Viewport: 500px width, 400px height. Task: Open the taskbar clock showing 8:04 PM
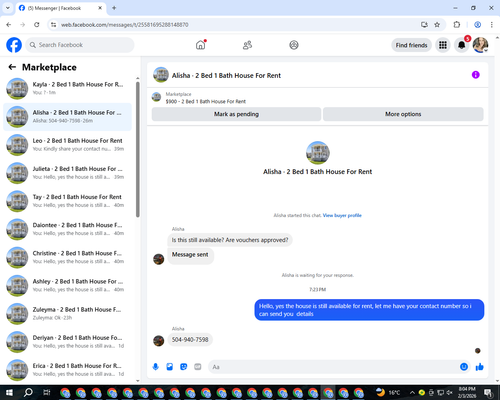(467, 392)
